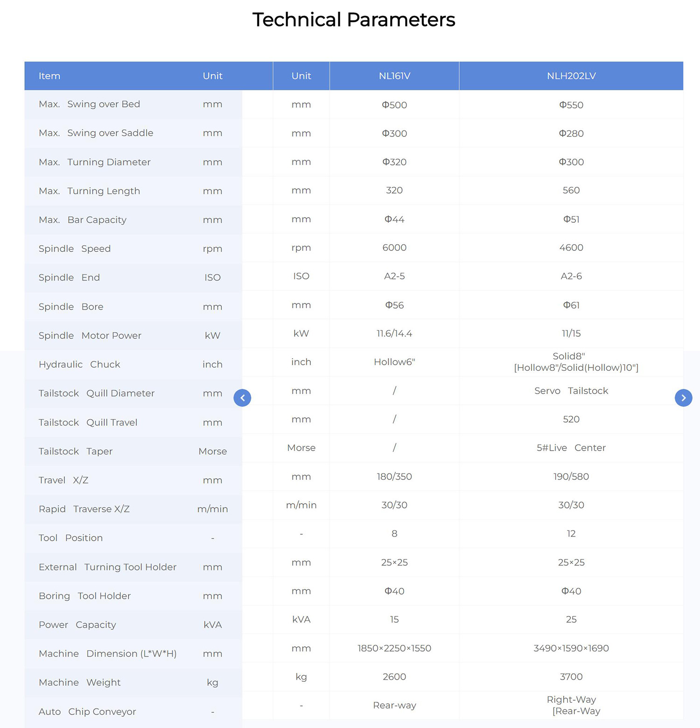Select the NL161V column header
This screenshot has width=700, height=728.
394,76
